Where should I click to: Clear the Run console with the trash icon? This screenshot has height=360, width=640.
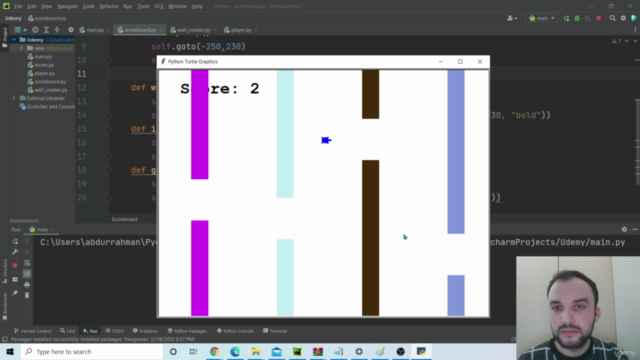click(x=27, y=295)
